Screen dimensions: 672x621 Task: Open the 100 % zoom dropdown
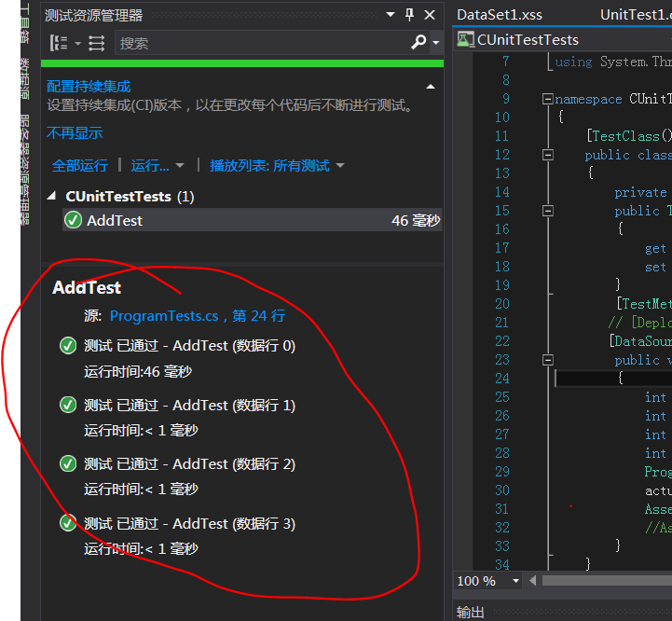tap(516, 581)
